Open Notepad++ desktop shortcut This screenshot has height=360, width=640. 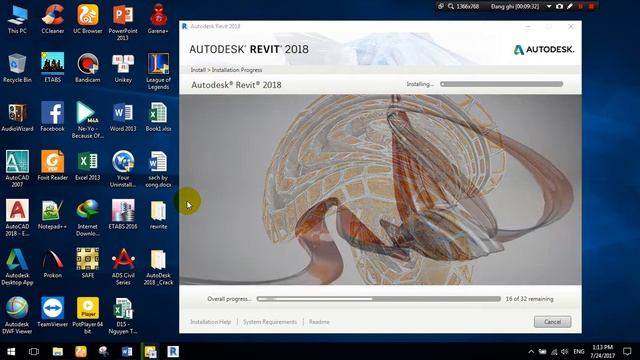(x=53, y=215)
